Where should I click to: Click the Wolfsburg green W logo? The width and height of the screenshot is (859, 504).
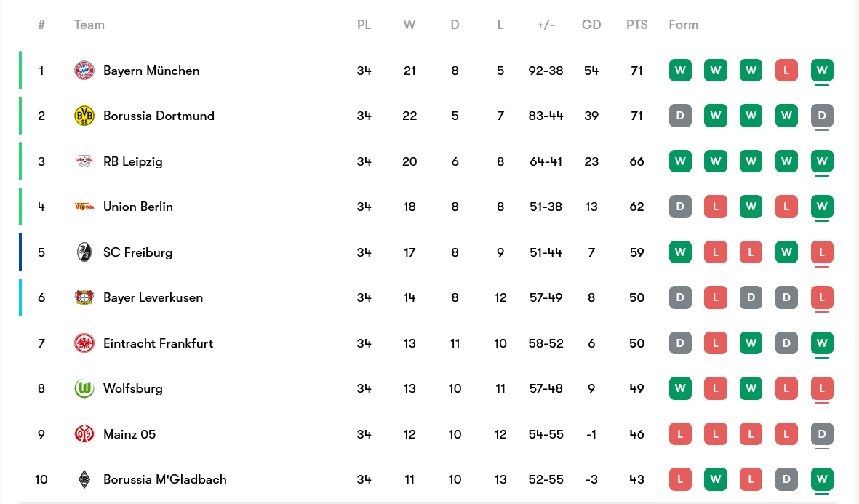[84, 388]
